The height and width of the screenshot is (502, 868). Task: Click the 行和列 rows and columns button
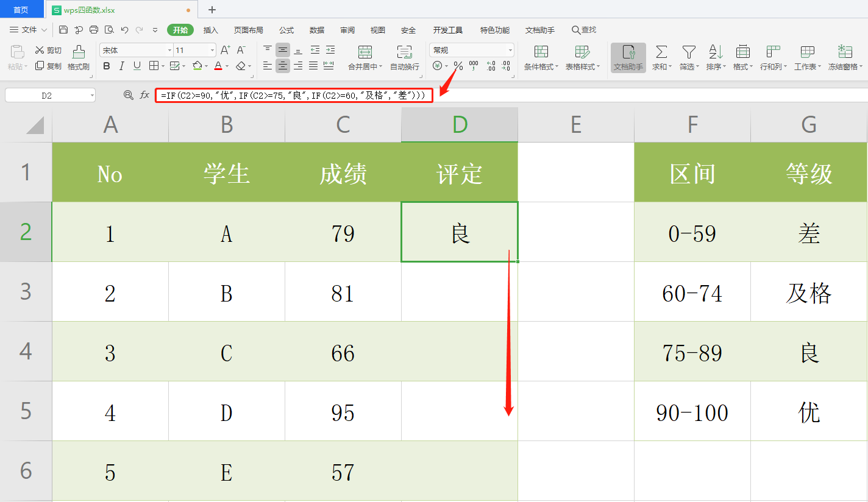774,58
